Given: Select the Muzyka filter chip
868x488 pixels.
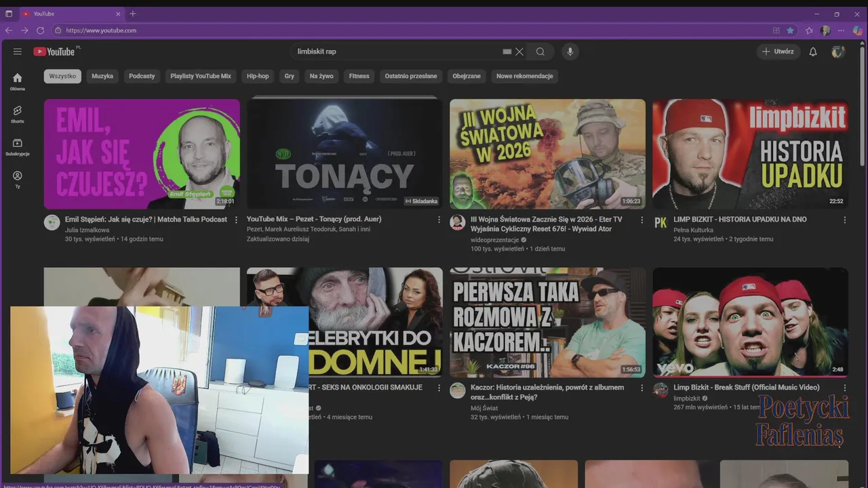Looking at the screenshot, I should pos(102,76).
